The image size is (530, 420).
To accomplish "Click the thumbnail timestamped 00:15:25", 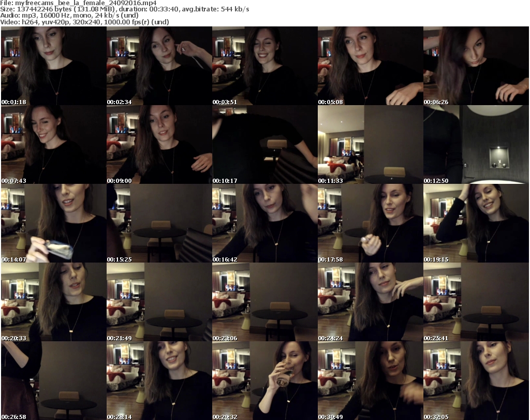I will [x=159, y=224].
